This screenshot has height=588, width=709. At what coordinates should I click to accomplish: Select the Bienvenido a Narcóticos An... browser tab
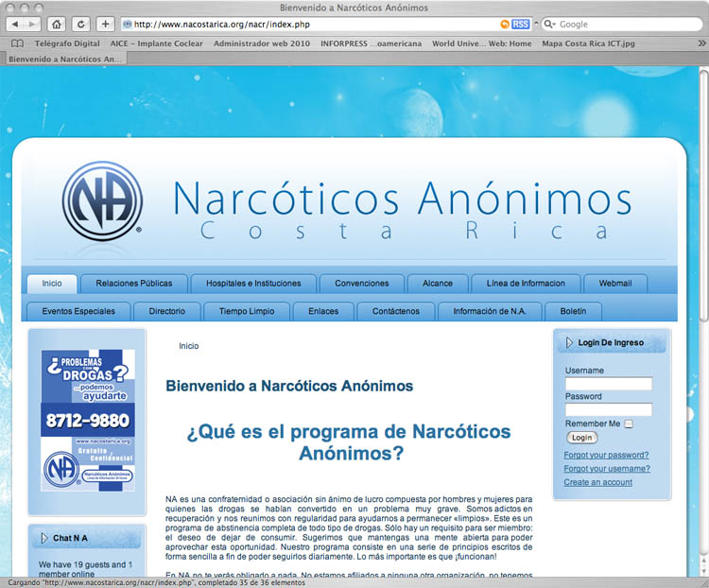click(x=64, y=59)
